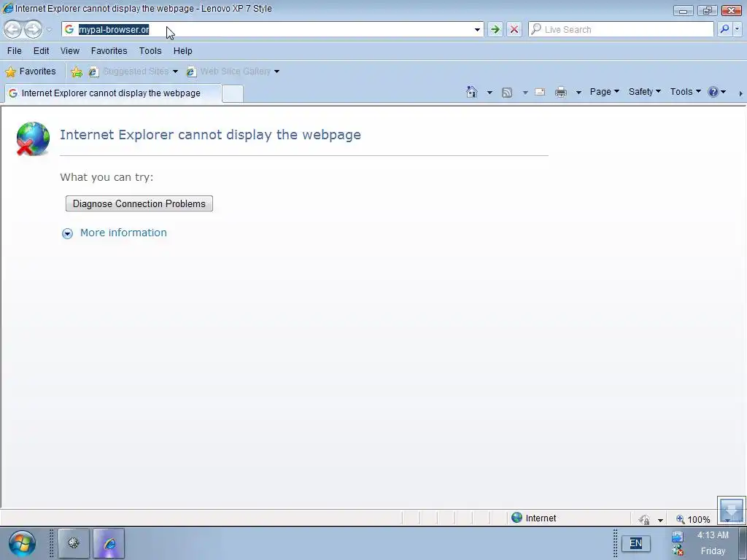The width and height of the screenshot is (747, 560).
Task: Click the 100% zoom level button
Action: pos(693,519)
